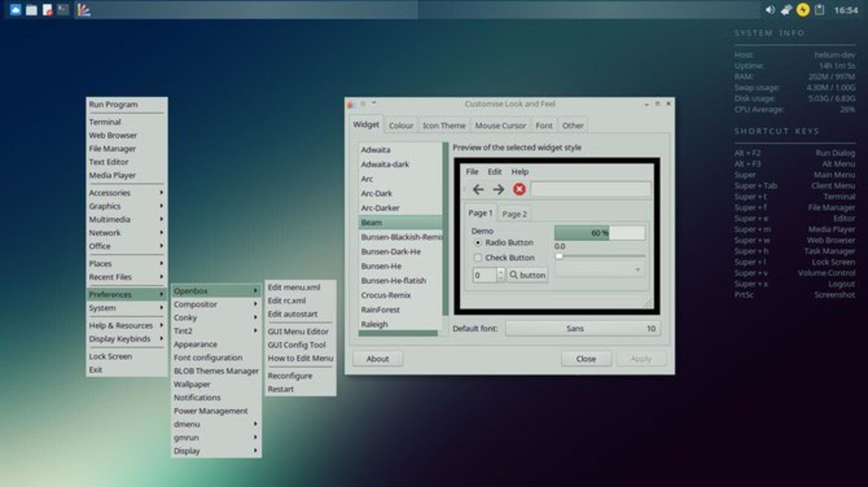
Task: Select the Arc-Dark theme
Action: tap(400, 194)
